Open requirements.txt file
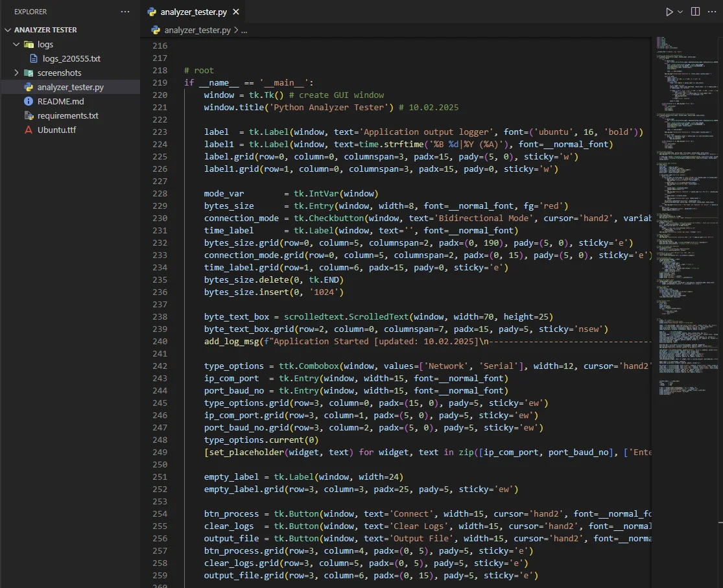The image size is (723, 588). [x=68, y=116]
